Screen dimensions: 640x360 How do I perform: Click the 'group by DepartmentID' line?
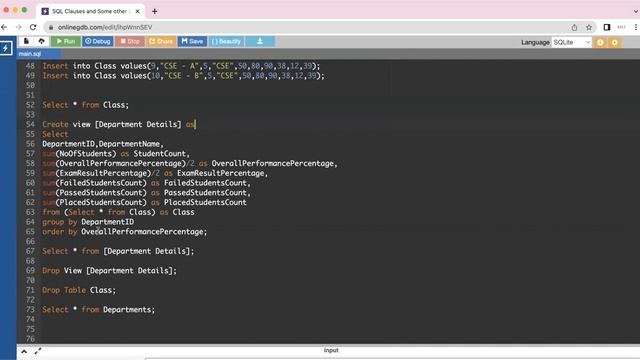tap(88, 222)
